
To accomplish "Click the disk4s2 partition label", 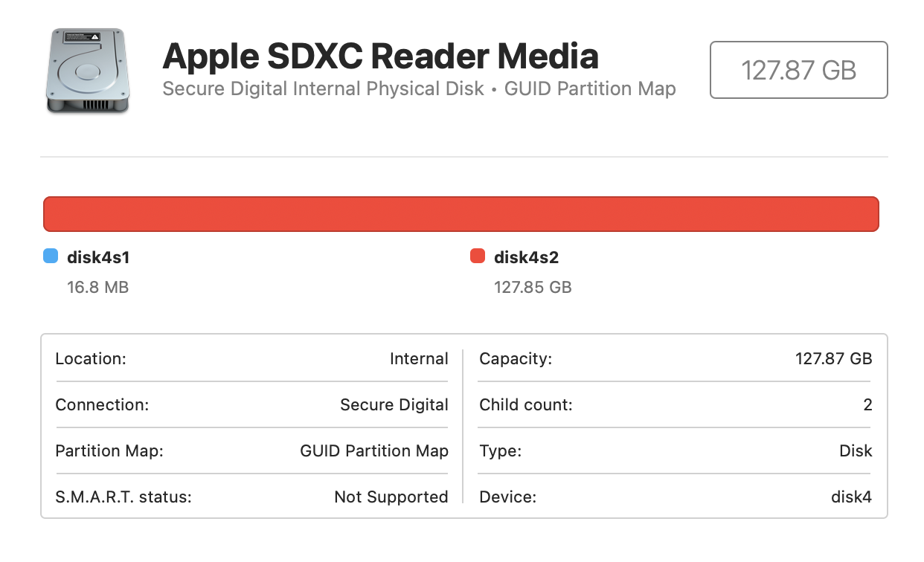I will coord(526,257).
